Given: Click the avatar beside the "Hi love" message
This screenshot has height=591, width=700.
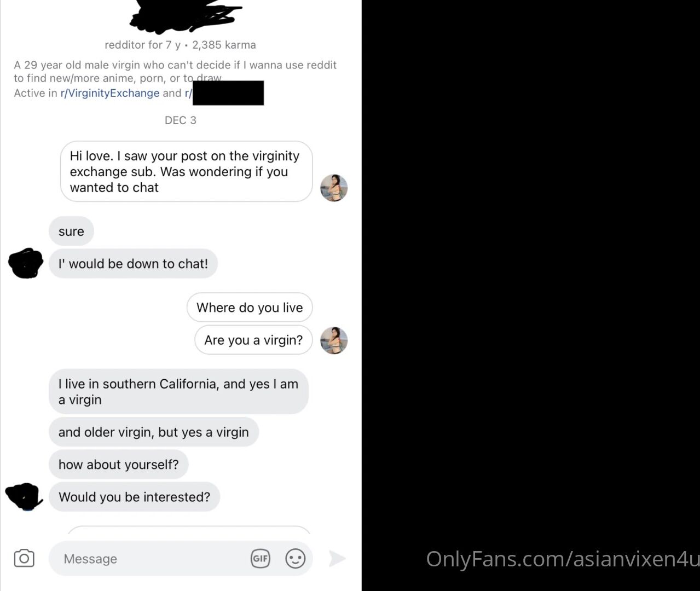Looking at the screenshot, I should [334, 188].
